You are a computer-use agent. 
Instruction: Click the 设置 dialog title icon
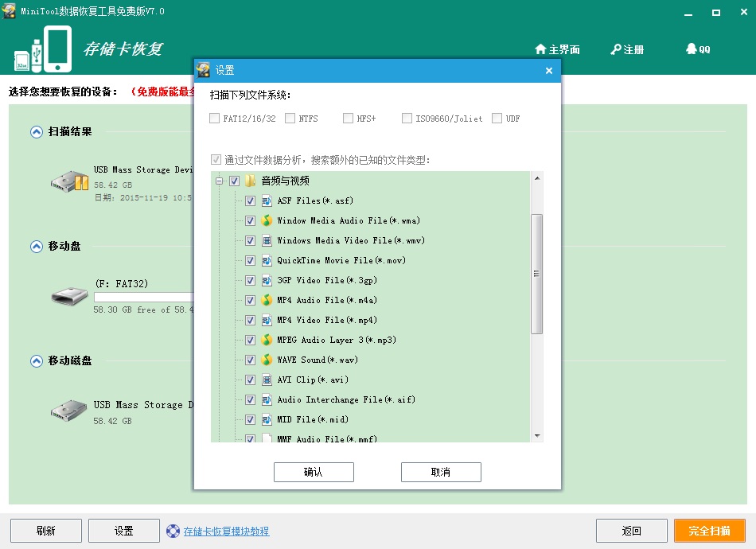(204, 70)
